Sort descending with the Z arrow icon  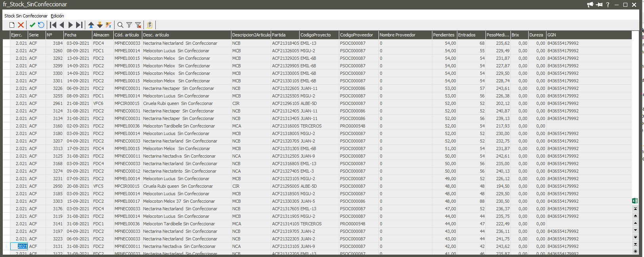pos(100,25)
